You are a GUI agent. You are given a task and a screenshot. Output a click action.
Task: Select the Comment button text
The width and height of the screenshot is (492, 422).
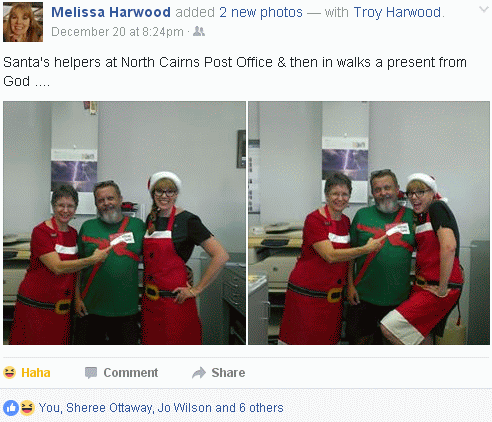point(131,373)
